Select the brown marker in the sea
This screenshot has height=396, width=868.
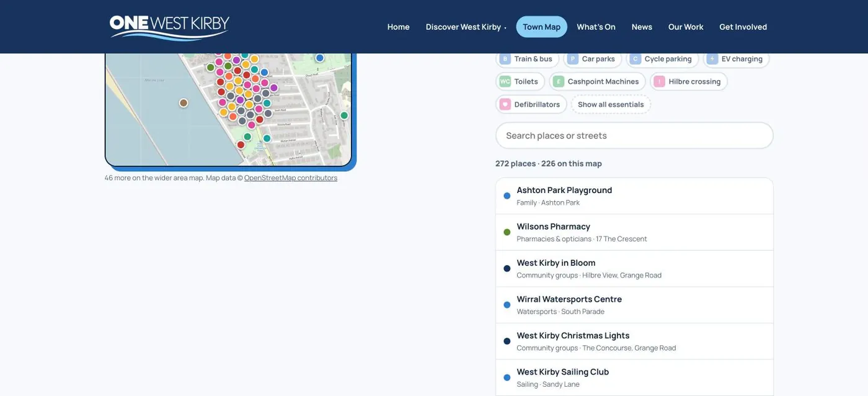point(184,103)
